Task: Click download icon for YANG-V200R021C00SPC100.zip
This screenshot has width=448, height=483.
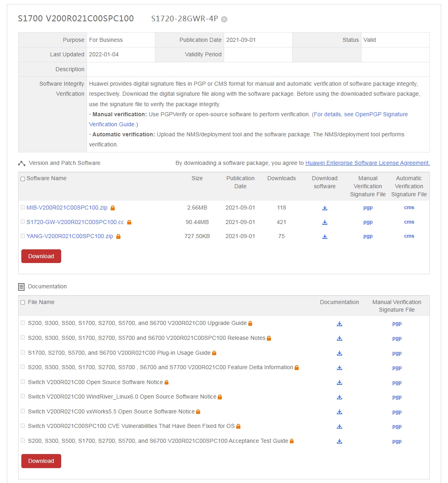Action: 325,236
